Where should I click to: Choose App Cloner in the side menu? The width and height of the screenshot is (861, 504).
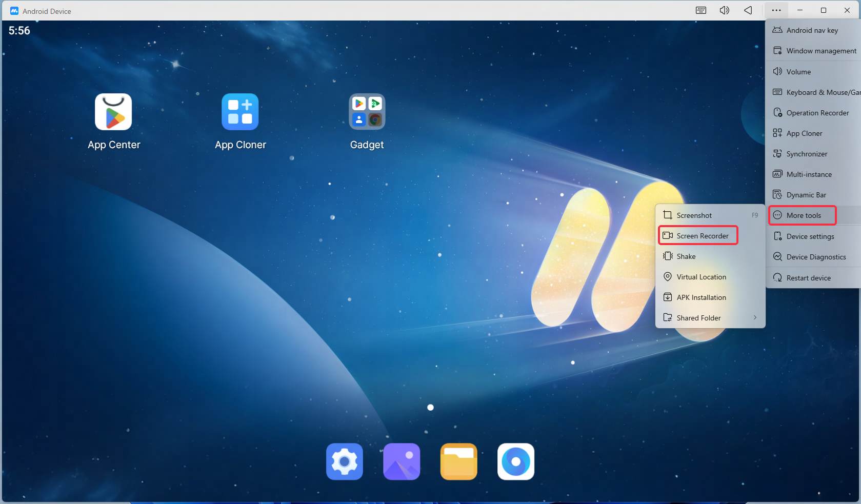point(813,133)
